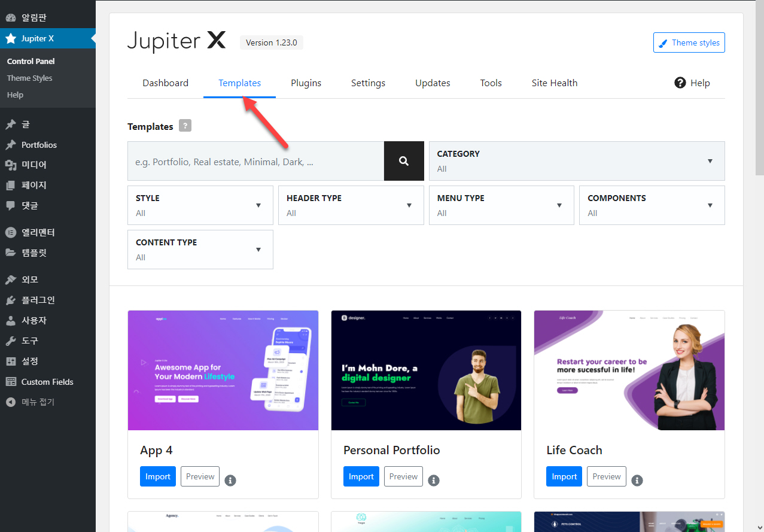
Task: Open the Custom Fields menu item
Action: (48, 382)
